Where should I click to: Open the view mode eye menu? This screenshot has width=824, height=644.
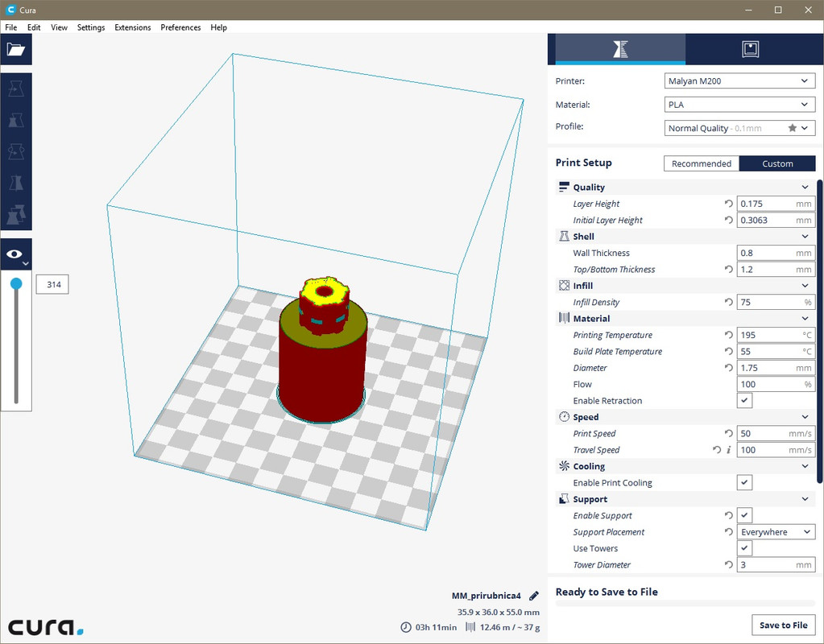pyautogui.click(x=16, y=254)
